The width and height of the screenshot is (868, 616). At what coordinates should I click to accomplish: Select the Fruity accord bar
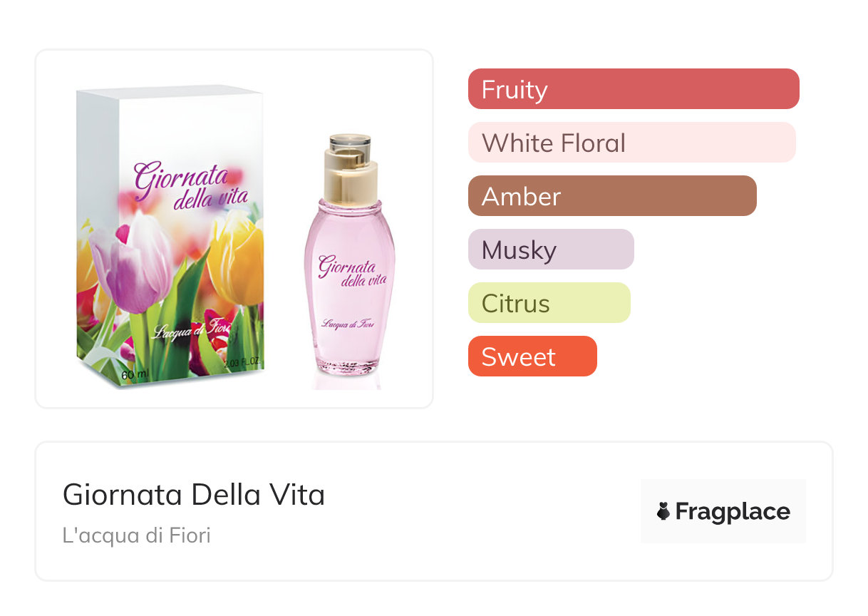pos(633,89)
